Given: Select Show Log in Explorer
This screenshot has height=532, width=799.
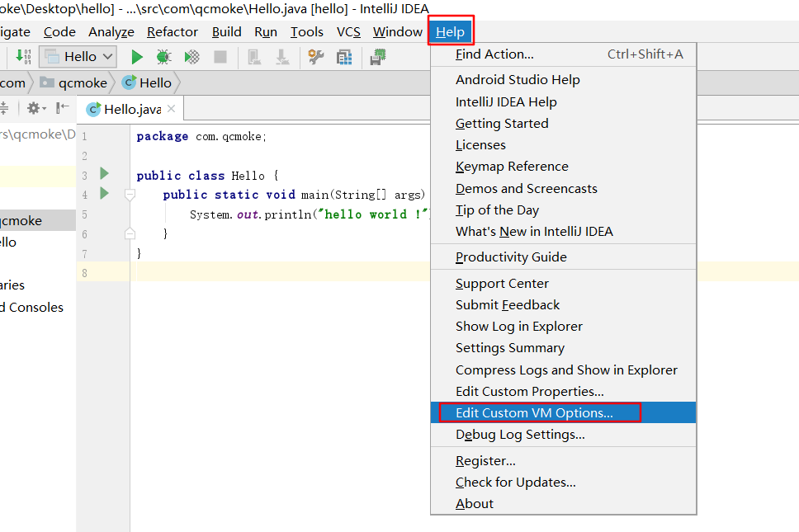Looking at the screenshot, I should pyautogui.click(x=564, y=326).
